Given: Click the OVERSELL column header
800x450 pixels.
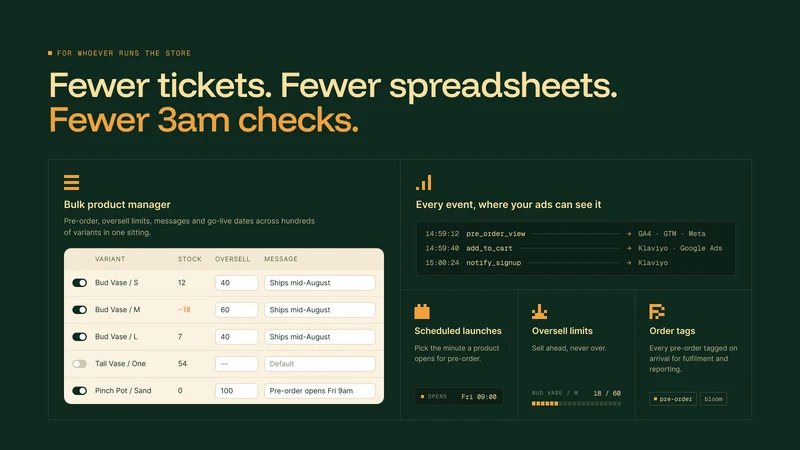Looking at the screenshot, I should 233,259.
